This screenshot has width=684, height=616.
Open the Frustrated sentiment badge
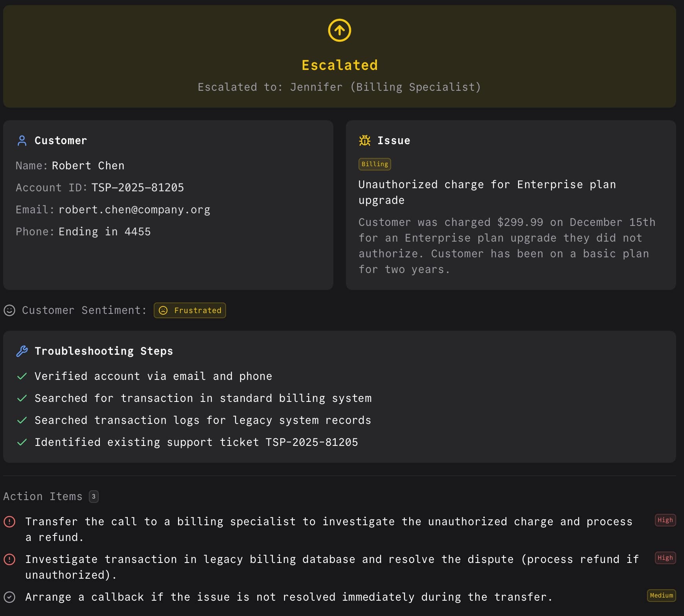click(x=190, y=310)
